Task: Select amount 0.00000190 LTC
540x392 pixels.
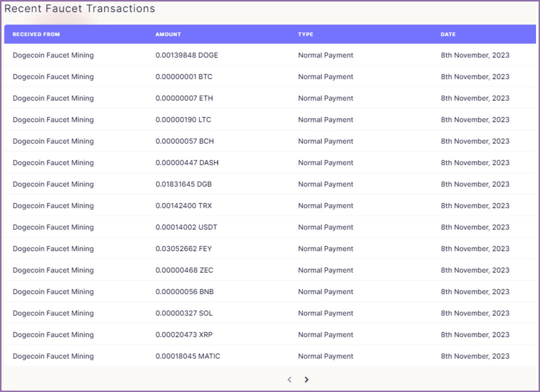Action: 183,120
